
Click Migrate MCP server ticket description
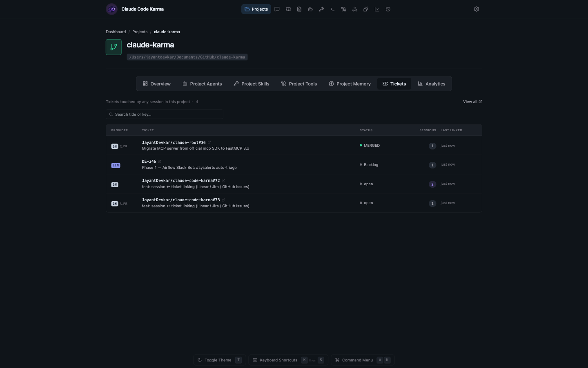pos(196,148)
